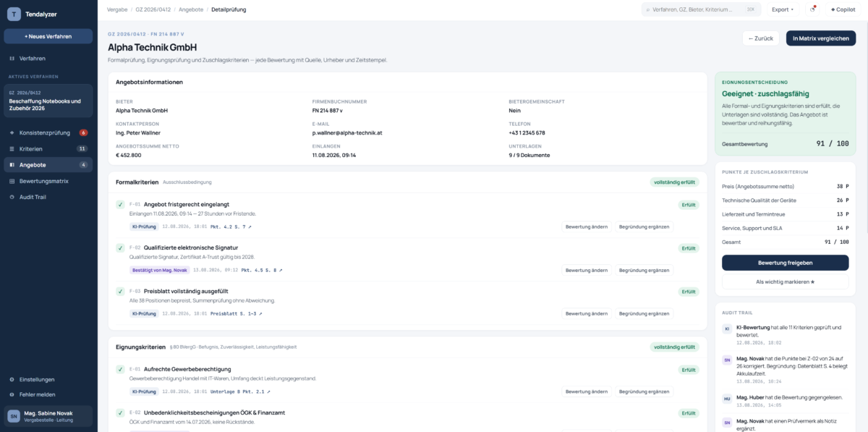Open the Copilot assistant

(x=842, y=9)
